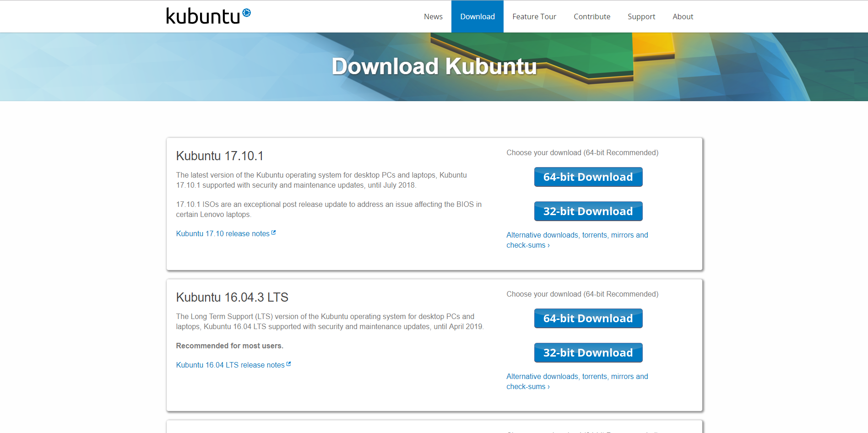Open alternative downloads link for Kubuntu 17.10.1
The image size is (868, 433).
[x=577, y=240]
